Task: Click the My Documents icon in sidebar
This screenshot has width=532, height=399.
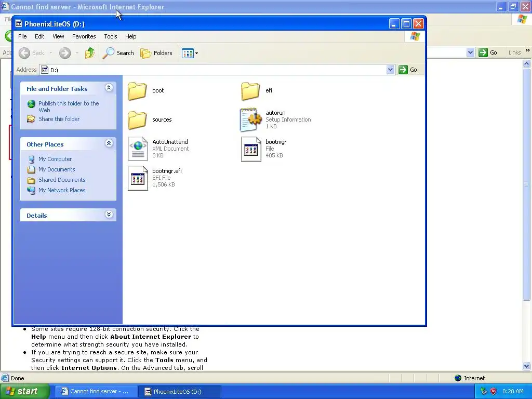Action: pyautogui.click(x=31, y=170)
